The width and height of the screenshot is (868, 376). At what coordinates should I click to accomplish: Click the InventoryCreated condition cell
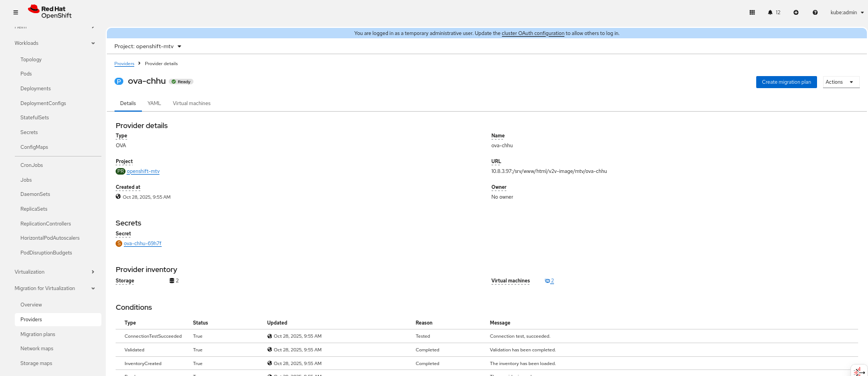[x=143, y=363]
